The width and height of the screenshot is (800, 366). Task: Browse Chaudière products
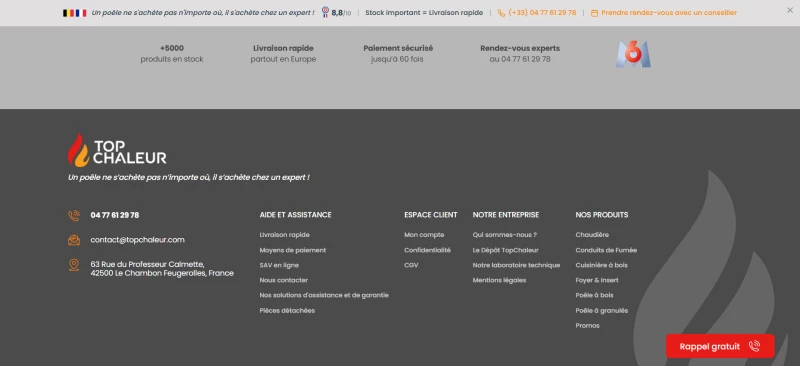[592, 235]
